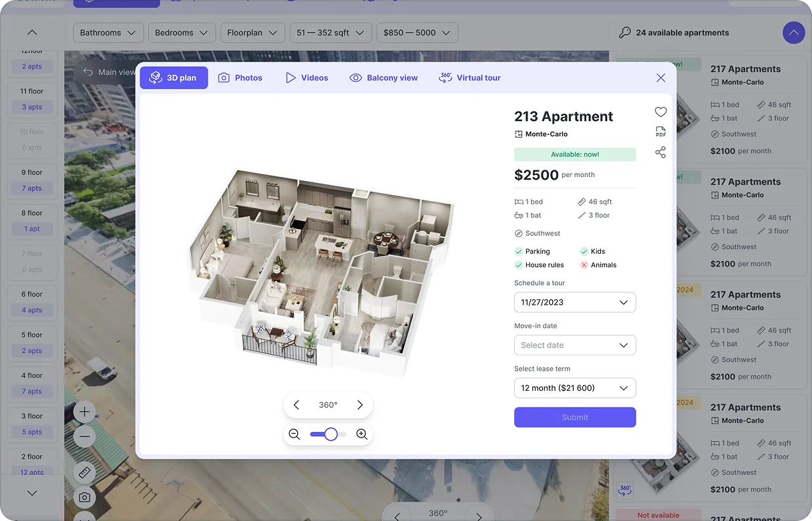Screen dimensions: 812x521
Task: Open the 51 — 352 sqft filter
Action: [x=331, y=33]
